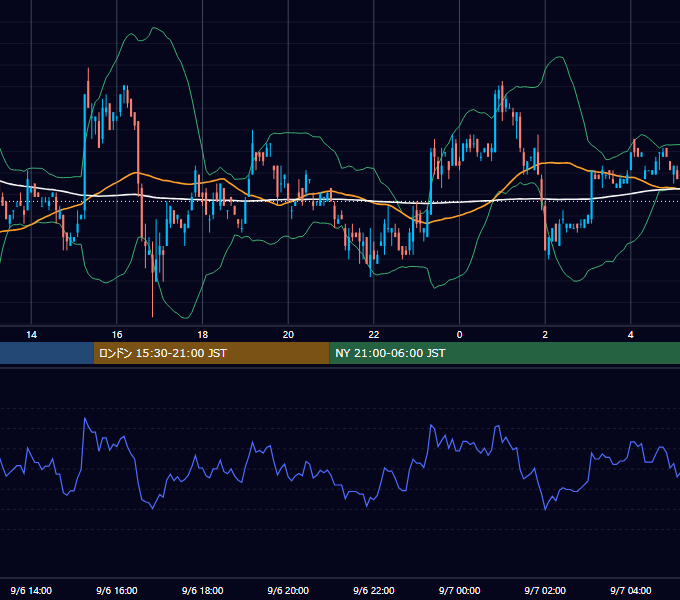Screen dimensions: 680x600
Task: Click hour label 0 on upper axis
Action: 460,335
